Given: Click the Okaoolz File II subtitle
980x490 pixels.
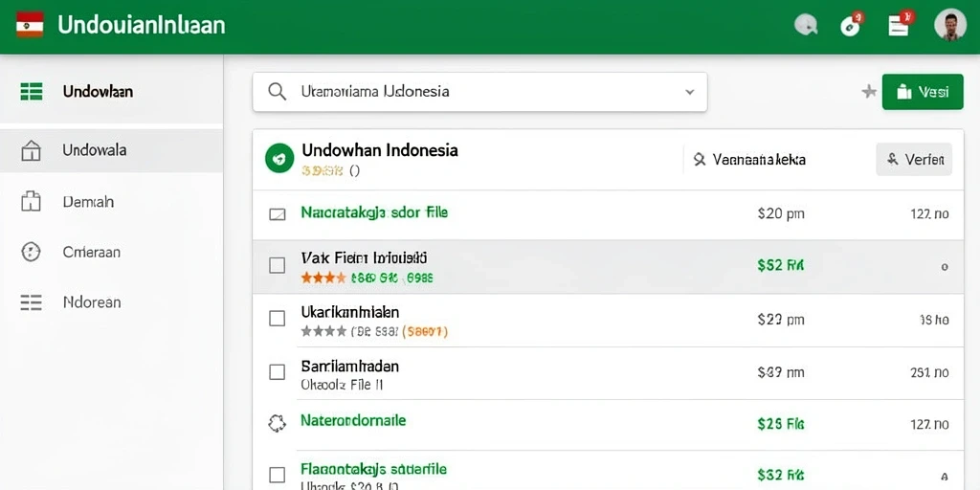Looking at the screenshot, I should point(342,385).
